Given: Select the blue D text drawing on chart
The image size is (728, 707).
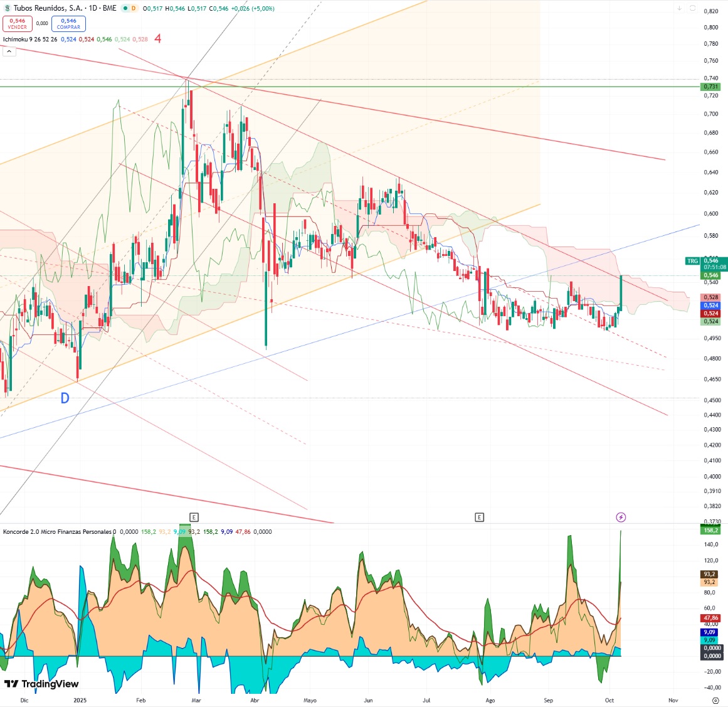Looking at the screenshot, I should (x=65, y=398).
